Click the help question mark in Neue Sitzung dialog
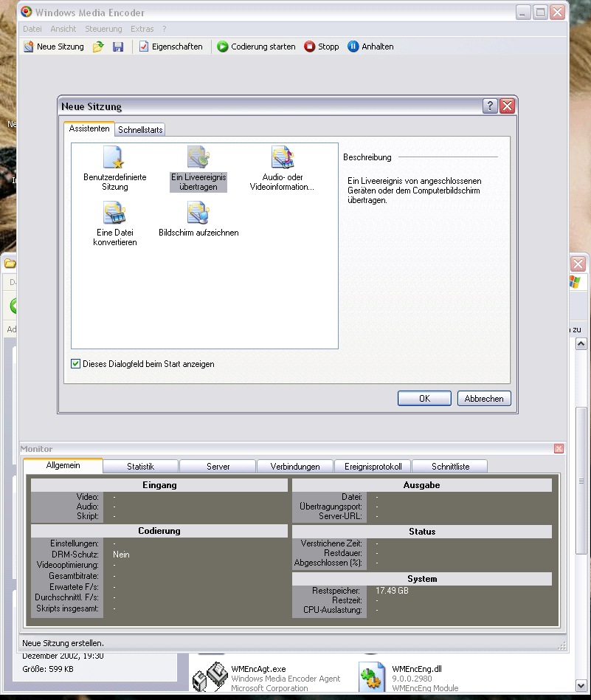This screenshot has height=700, width=591. pyautogui.click(x=490, y=106)
